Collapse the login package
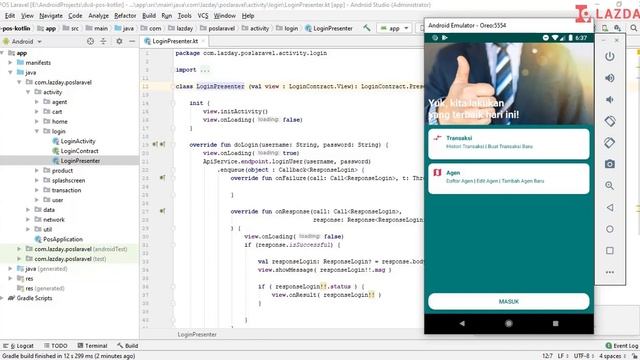This screenshot has height=360, width=640. click(x=37, y=131)
